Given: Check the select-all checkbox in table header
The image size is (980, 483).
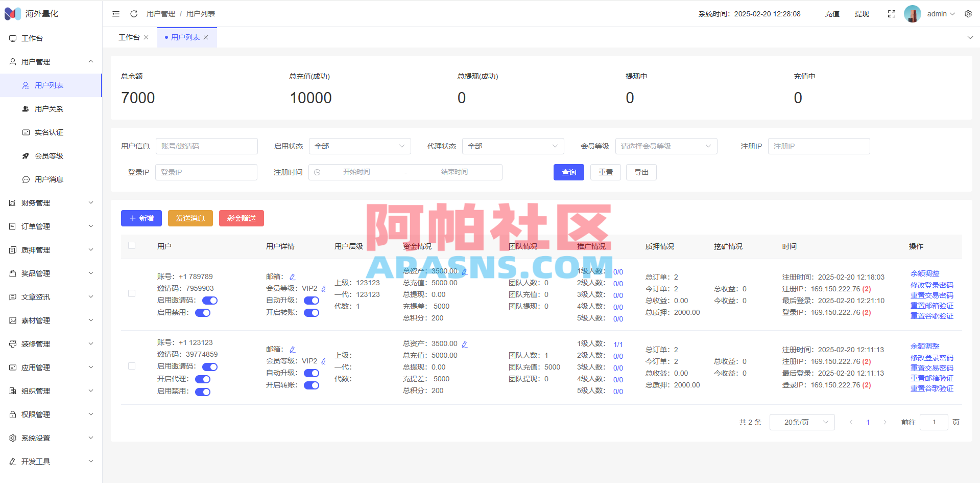Looking at the screenshot, I should point(131,245).
